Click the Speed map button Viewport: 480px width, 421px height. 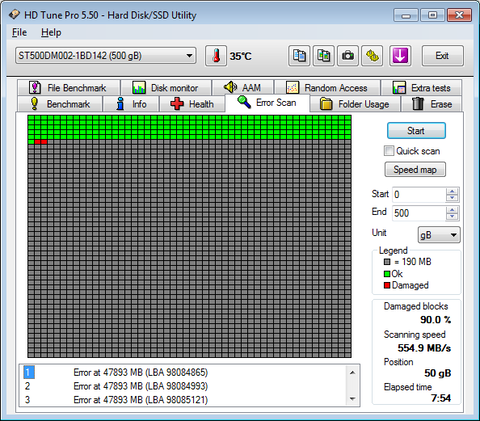[x=415, y=170]
